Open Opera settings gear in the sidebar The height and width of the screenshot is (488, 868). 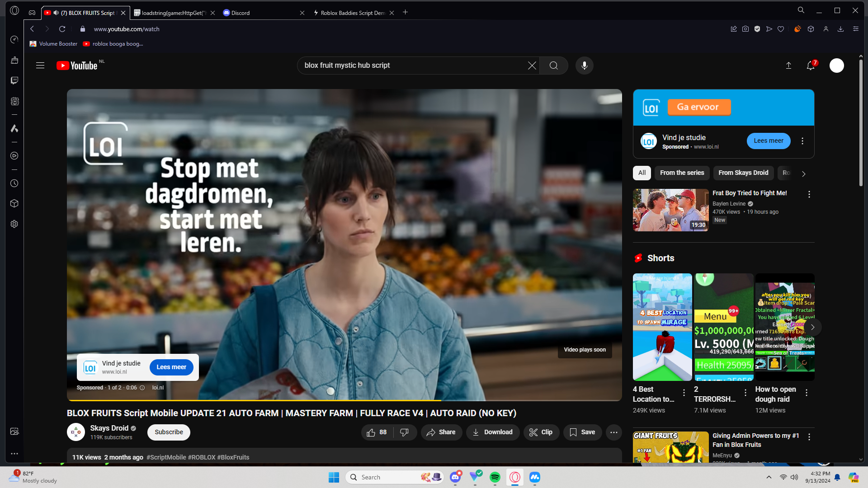pos(14,224)
